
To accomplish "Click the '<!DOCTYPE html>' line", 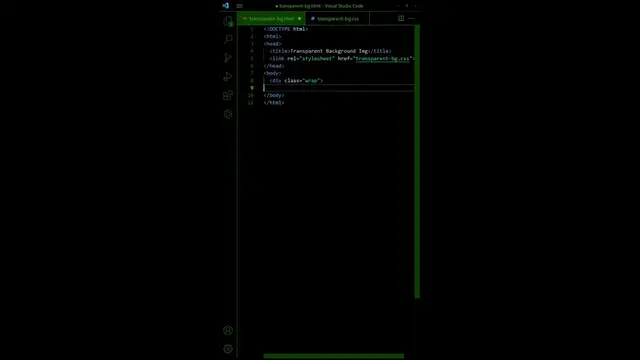I will coord(286,29).
